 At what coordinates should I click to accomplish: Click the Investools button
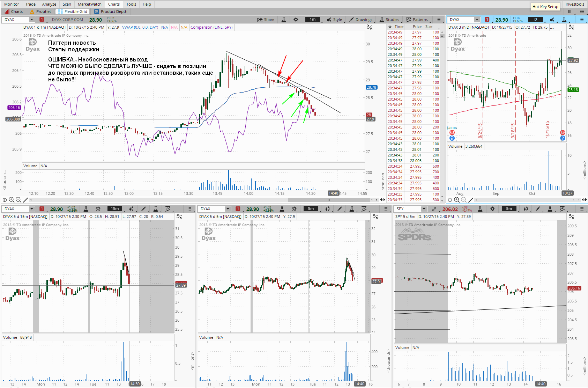click(574, 4)
